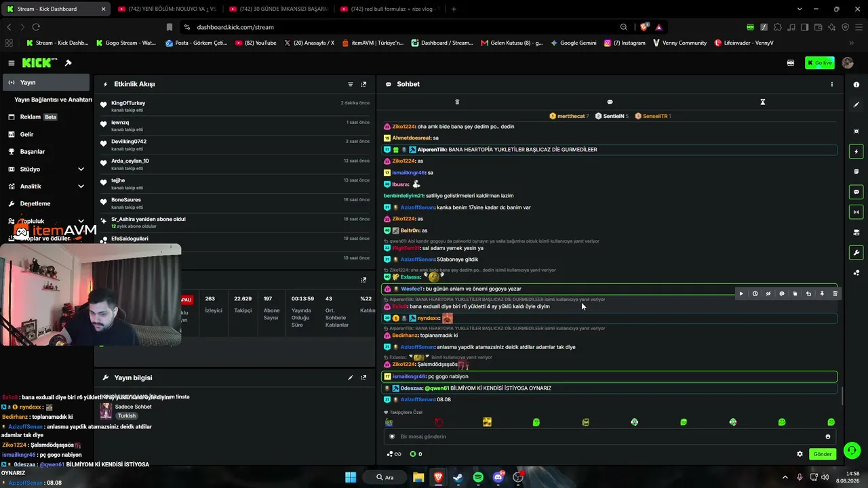Pop out the Yayın bilgisi panel

click(x=363, y=378)
